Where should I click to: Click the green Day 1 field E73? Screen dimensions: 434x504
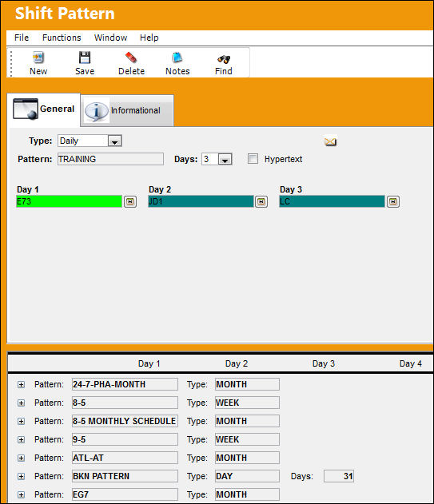point(70,201)
